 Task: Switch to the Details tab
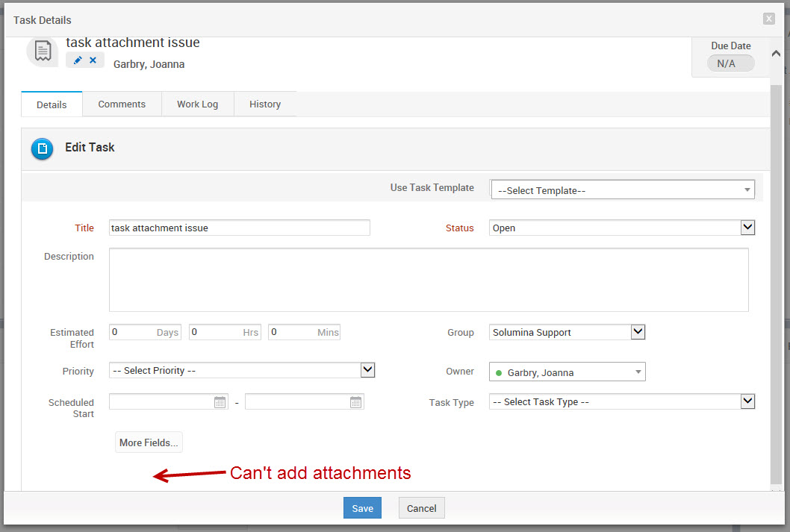coord(52,104)
